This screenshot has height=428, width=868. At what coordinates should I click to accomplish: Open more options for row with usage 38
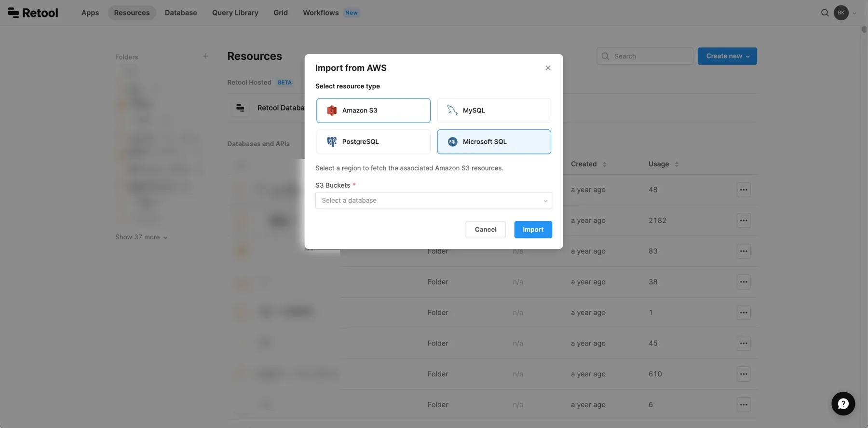[x=744, y=282]
